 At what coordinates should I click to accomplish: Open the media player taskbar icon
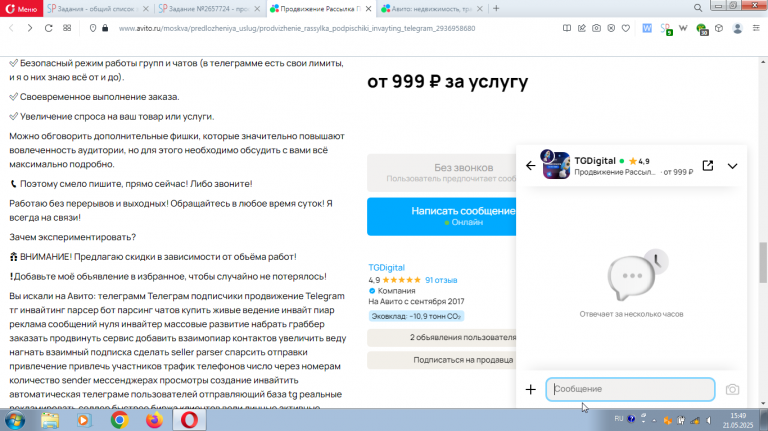coord(83,420)
